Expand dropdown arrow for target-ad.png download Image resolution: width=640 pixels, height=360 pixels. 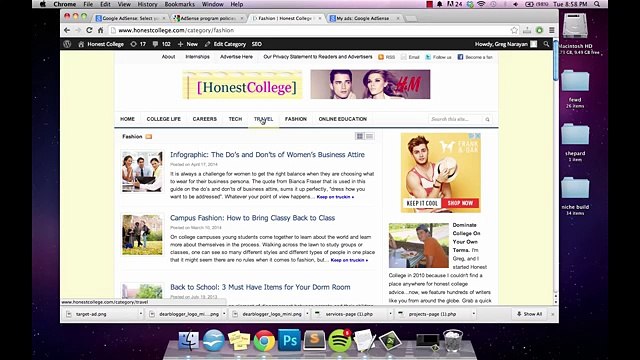(140, 314)
